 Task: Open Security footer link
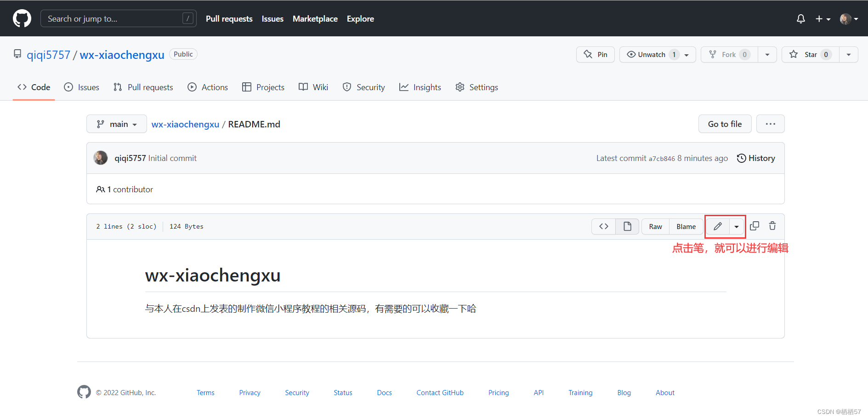pyautogui.click(x=297, y=392)
